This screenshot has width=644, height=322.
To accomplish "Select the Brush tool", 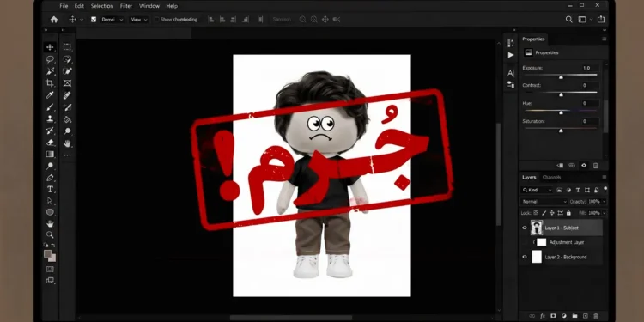I will [50, 107].
